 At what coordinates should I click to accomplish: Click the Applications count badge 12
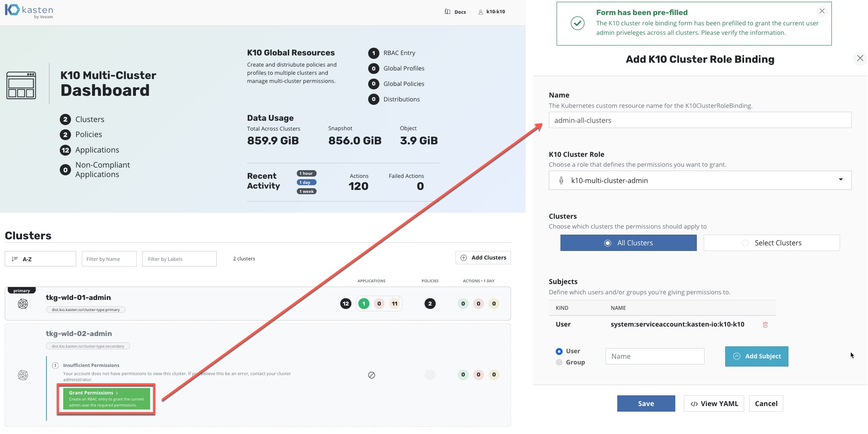click(65, 150)
